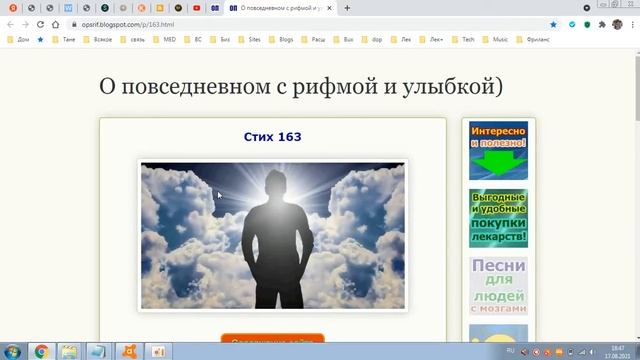This screenshot has width=640, height=360.
Task: Switch to the first pinned tab
Action: [x=13, y=8]
